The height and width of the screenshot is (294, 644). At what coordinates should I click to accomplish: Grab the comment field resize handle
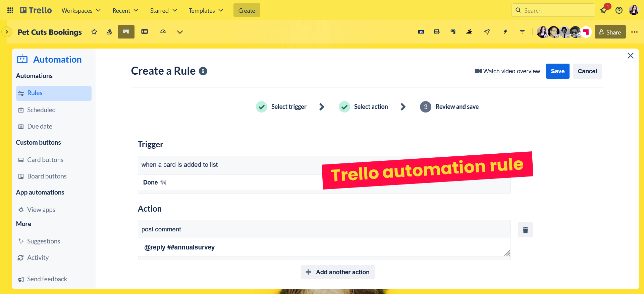pyautogui.click(x=507, y=253)
